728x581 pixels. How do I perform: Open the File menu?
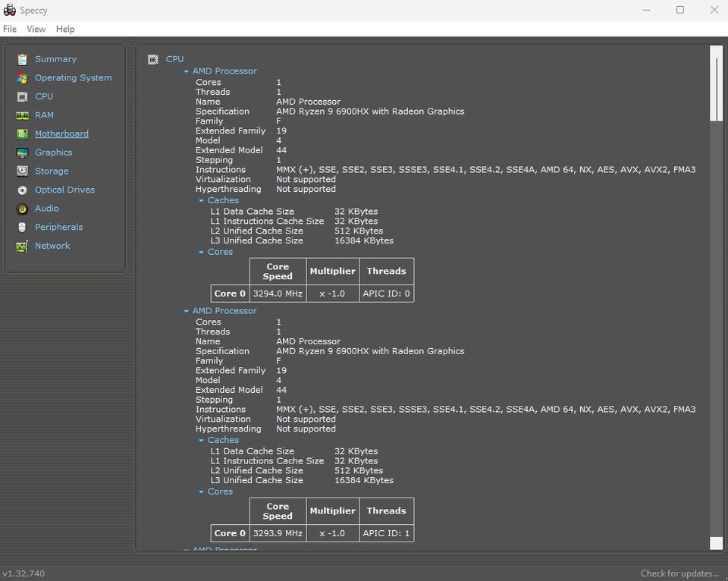coord(10,29)
